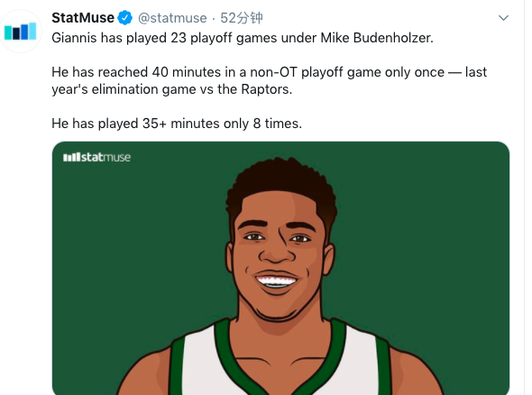Click 'Mike Budenholzer' in the tweet text
The height and width of the screenshot is (395, 532).
pos(377,38)
